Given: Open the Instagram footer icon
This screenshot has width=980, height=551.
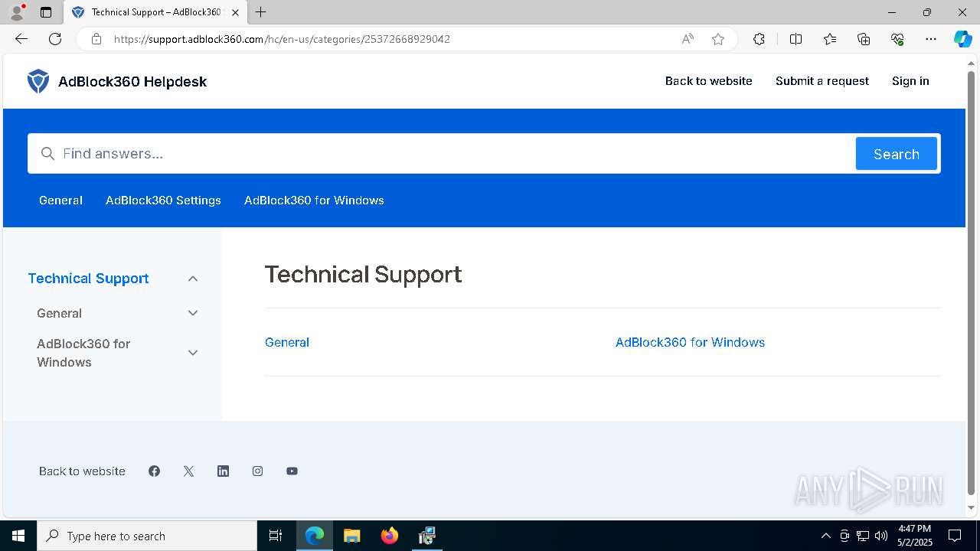Looking at the screenshot, I should tap(257, 471).
